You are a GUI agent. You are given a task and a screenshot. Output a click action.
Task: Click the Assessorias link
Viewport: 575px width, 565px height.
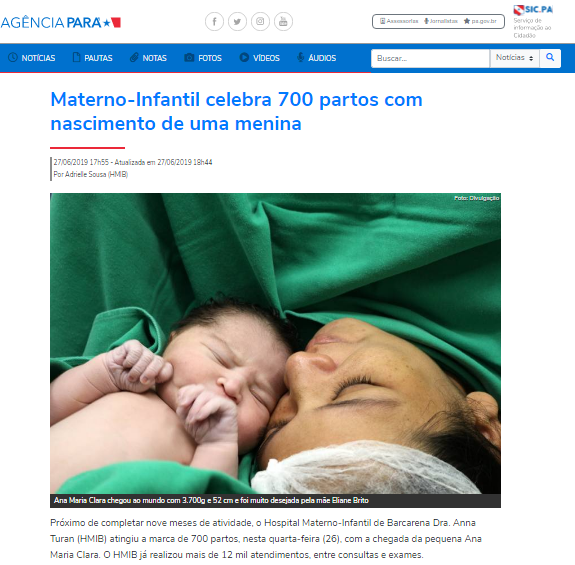click(x=399, y=21)
